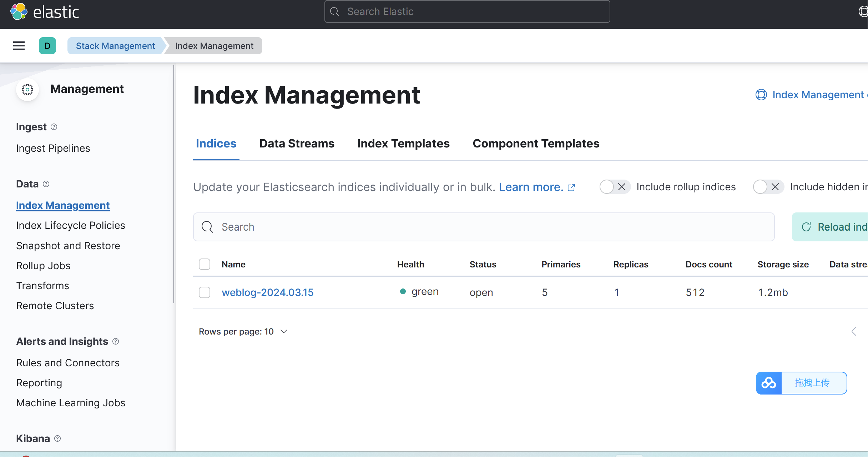Open the weblog-2024.03.15 index link
The height and width of the screenshot is (457, 868).
(x=267, y=292)
